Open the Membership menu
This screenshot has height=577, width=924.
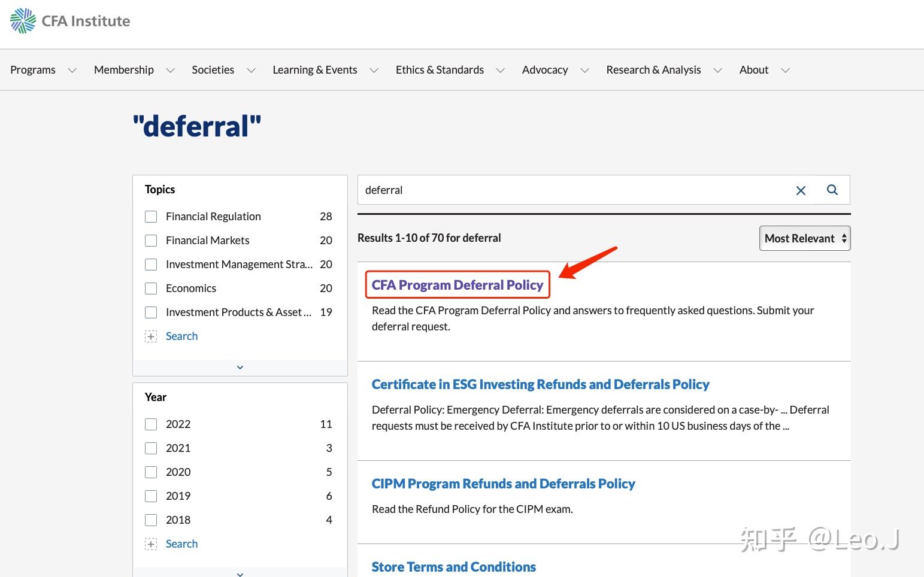[x=124, y=70]
